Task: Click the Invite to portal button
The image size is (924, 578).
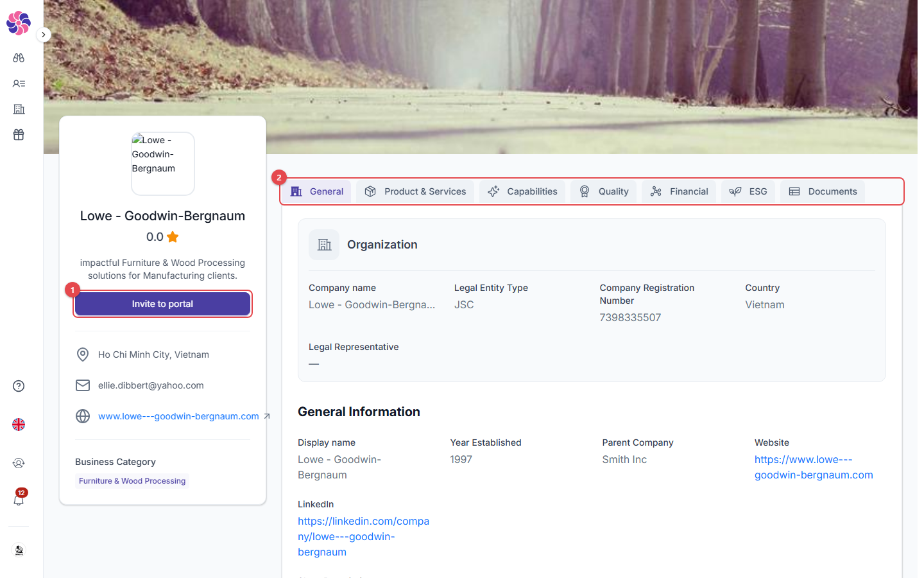Action: point(162,304)
